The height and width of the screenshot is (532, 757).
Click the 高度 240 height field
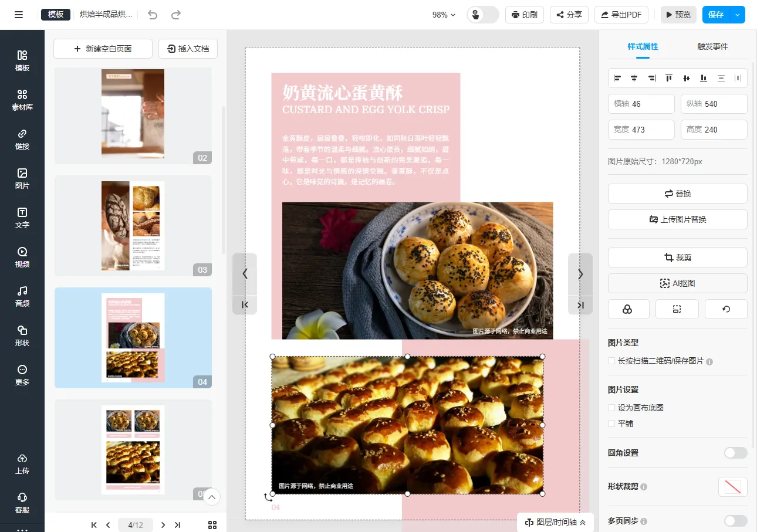pos(714,130)
